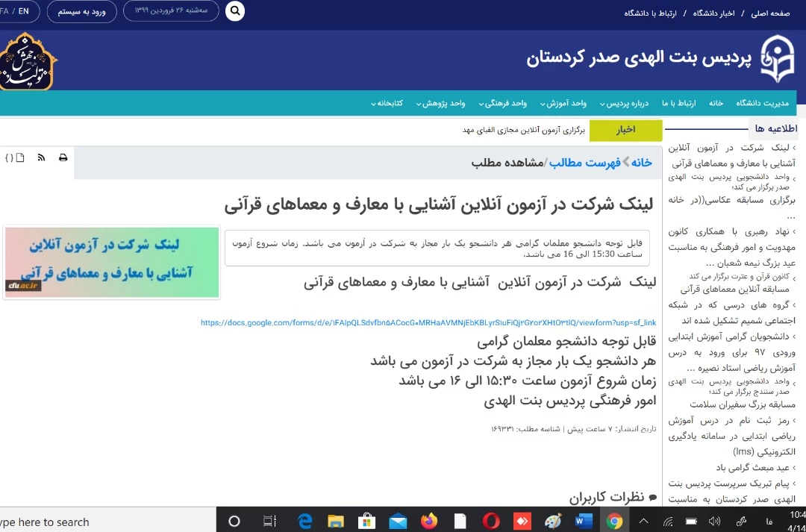
Task: Click the university logo emblem in header
Action: 777,60
